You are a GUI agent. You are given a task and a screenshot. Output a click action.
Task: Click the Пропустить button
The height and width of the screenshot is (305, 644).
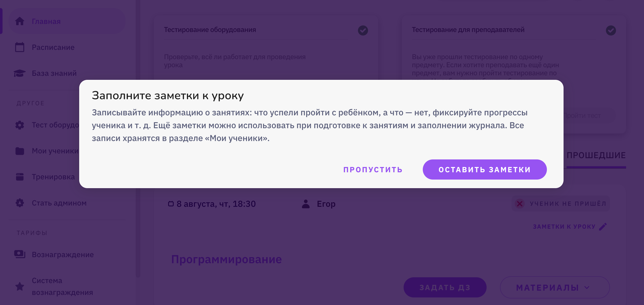pyautogui.click(x=373, y=170)
